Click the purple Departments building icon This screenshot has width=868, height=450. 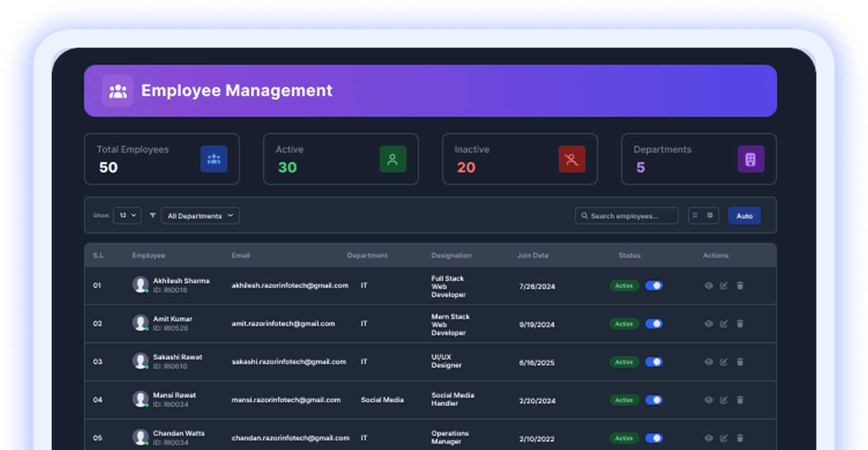coord(751,159)
